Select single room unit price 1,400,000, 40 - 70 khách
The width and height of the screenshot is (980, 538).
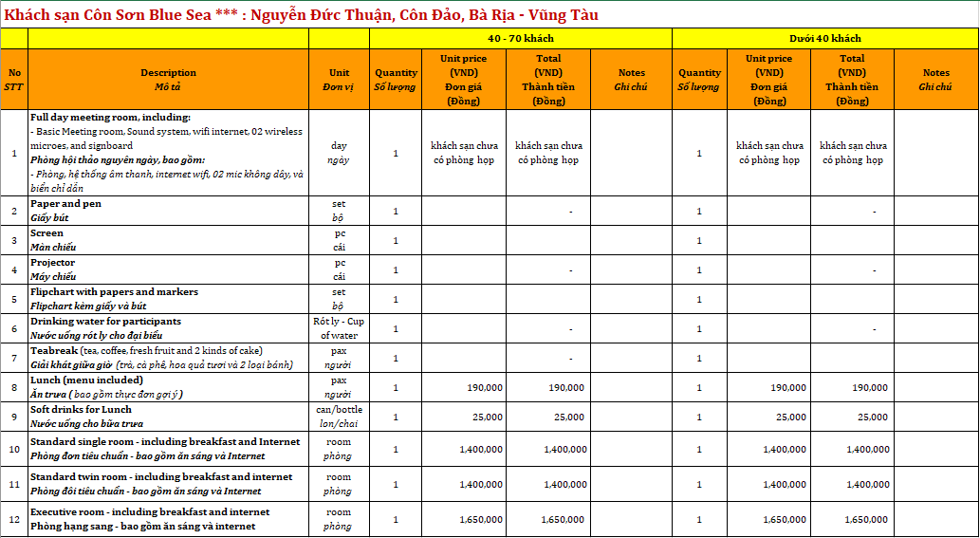coord(464,449)
